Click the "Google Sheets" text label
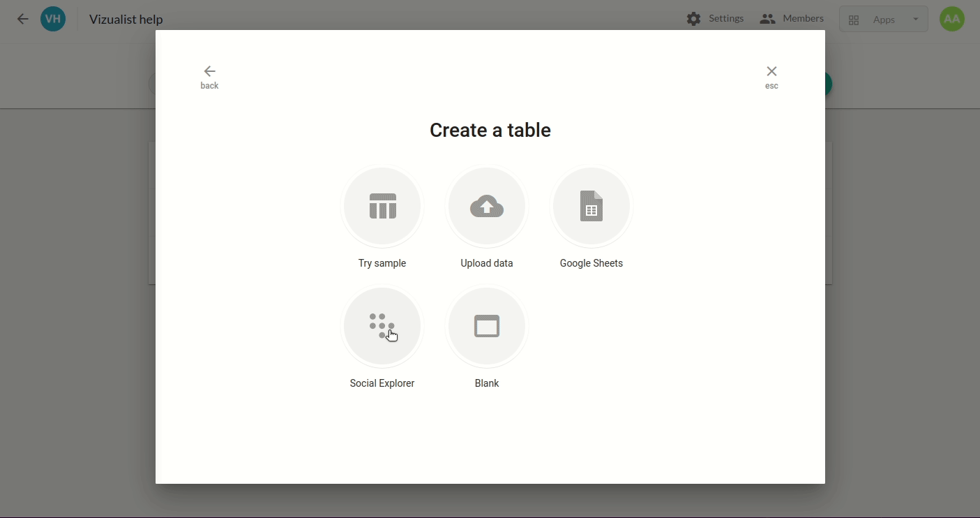980x518 pixels. click(x=591, y=263)
